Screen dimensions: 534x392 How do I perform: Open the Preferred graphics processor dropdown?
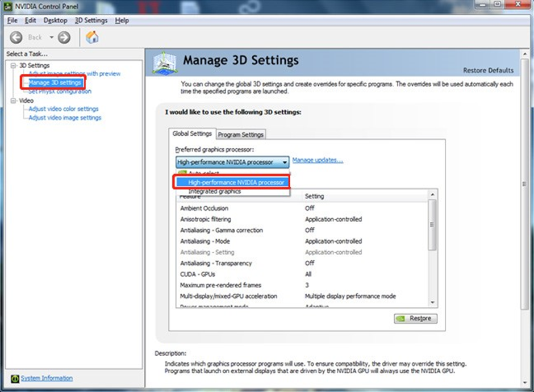click(232, 162)
